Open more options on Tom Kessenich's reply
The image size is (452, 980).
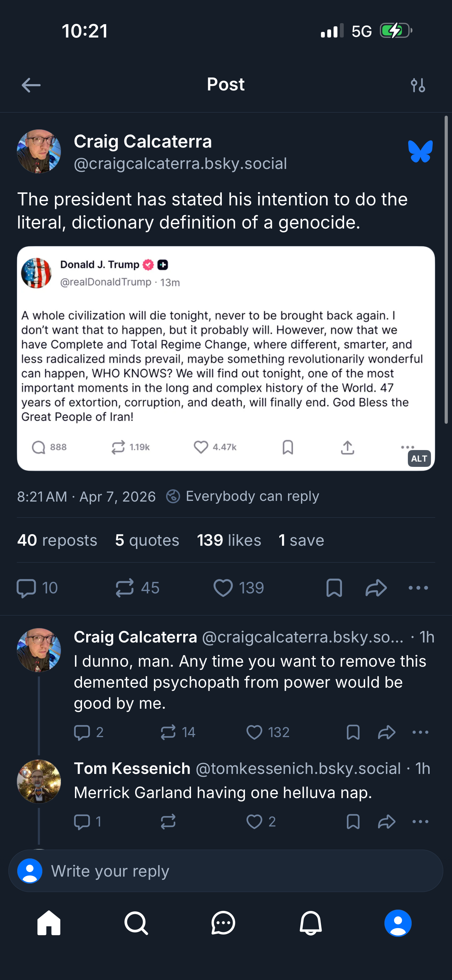coord(420,822)
